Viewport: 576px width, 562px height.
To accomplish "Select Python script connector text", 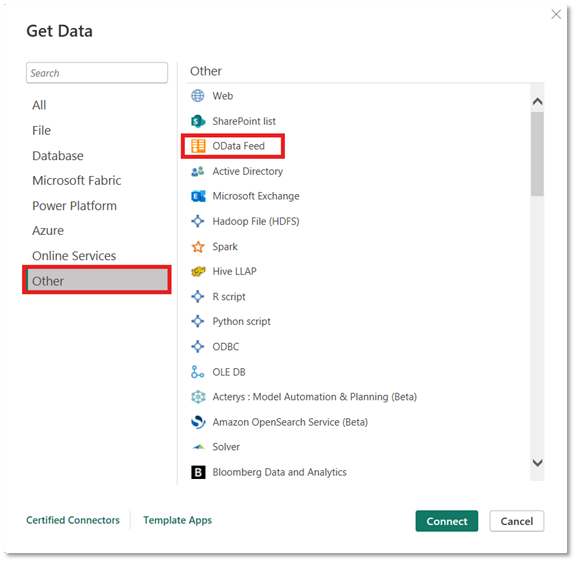I will 241,322.
